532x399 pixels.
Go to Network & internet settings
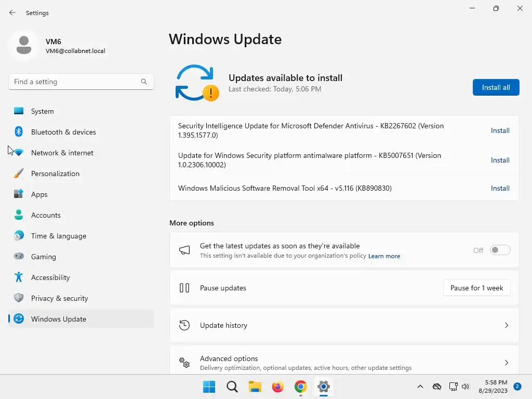click(x=81, y=153)
